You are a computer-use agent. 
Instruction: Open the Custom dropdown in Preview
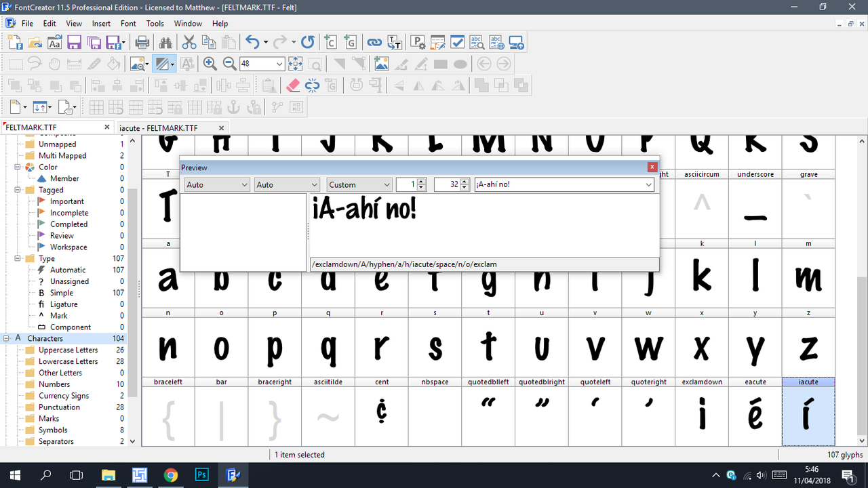click(359, 184)
